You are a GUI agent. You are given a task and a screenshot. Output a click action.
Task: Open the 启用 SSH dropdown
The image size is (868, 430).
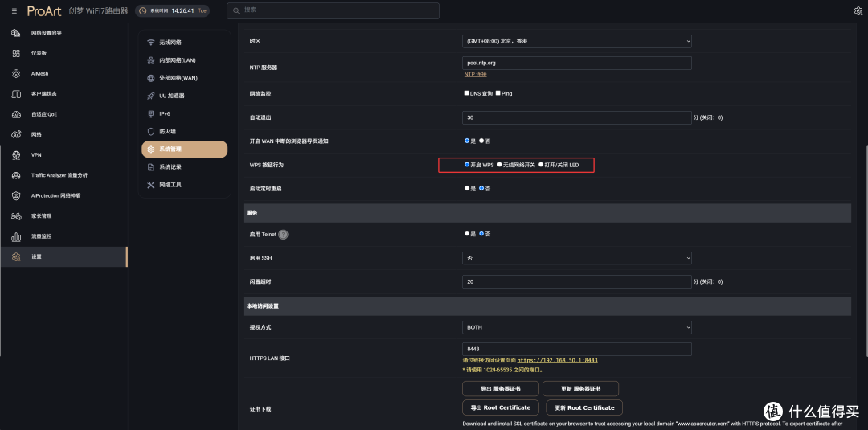tap(577, 258)
